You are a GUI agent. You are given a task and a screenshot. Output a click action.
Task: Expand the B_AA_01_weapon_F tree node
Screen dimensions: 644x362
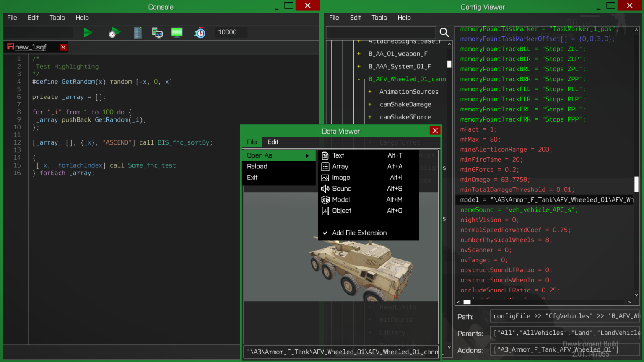pyautogui.click(x=358, y=54)
